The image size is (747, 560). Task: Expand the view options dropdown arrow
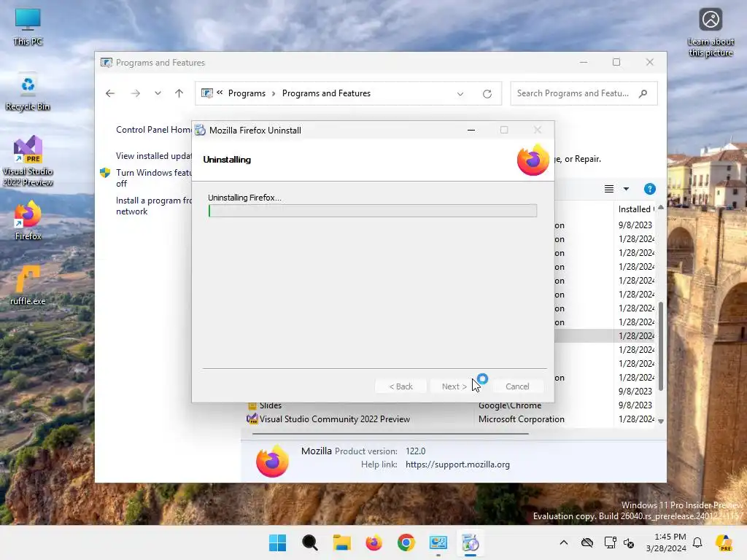tap(626, 189)
